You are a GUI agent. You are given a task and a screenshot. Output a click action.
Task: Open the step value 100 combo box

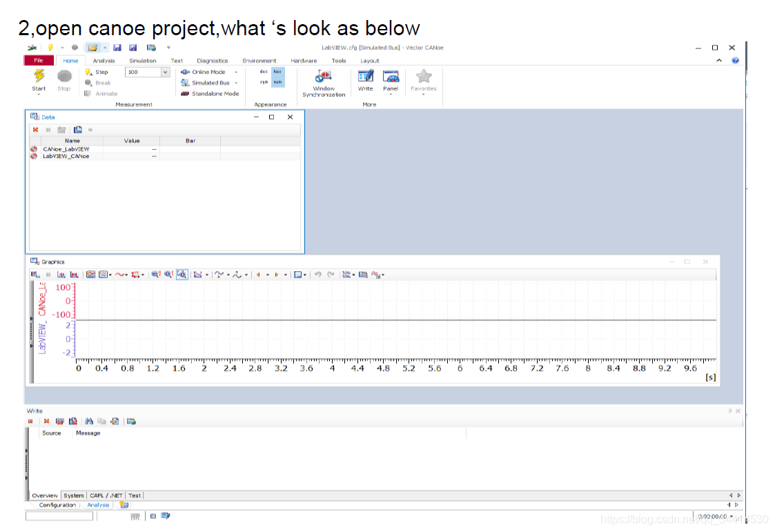pos(147,72)
